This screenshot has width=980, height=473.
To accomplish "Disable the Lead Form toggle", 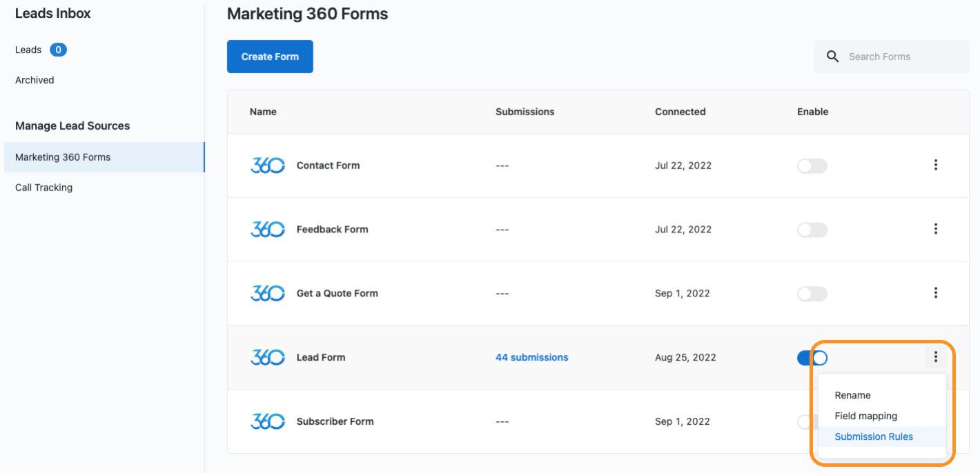I will 812,357.
